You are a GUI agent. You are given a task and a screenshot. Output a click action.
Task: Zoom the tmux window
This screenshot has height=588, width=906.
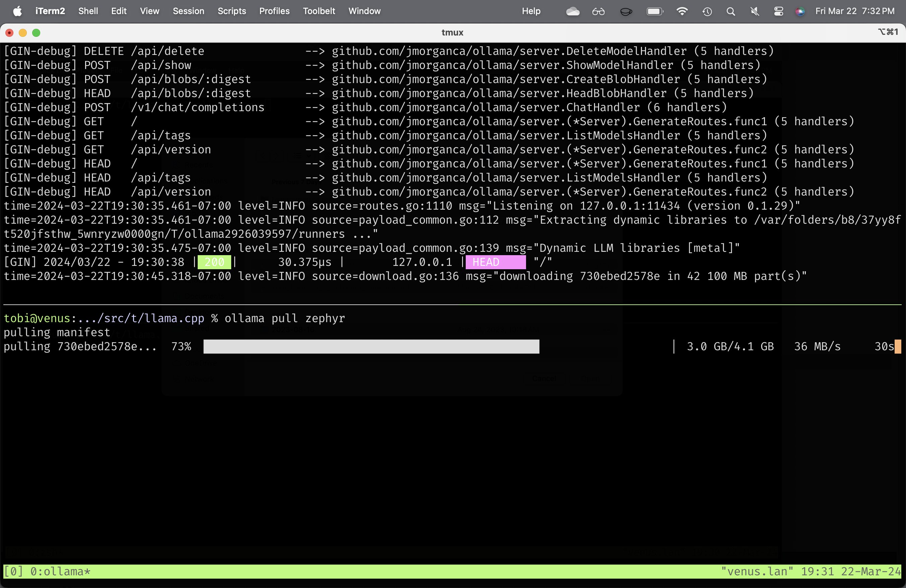click(x=36, y=33)
